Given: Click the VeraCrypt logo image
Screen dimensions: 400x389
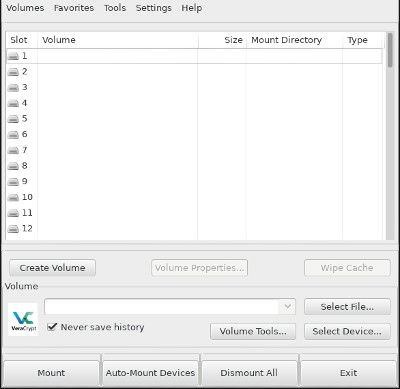Looking at the screenshot, I should coord(23,319).
